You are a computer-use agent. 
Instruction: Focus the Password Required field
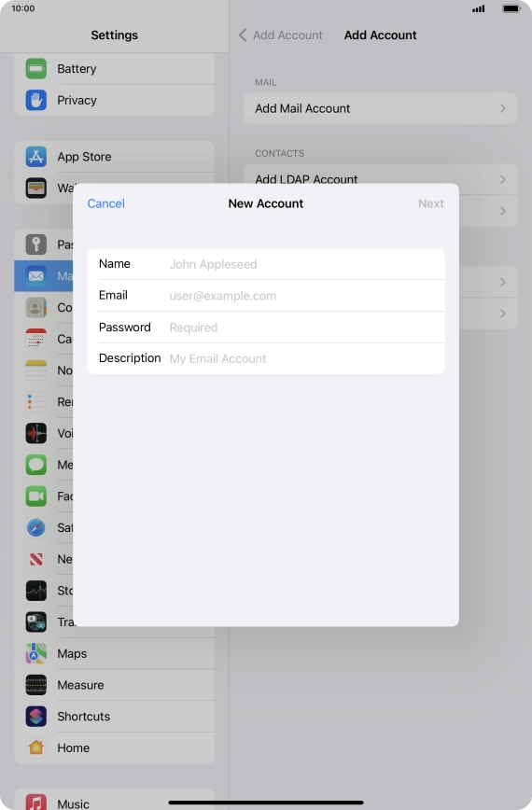[266, 327]
